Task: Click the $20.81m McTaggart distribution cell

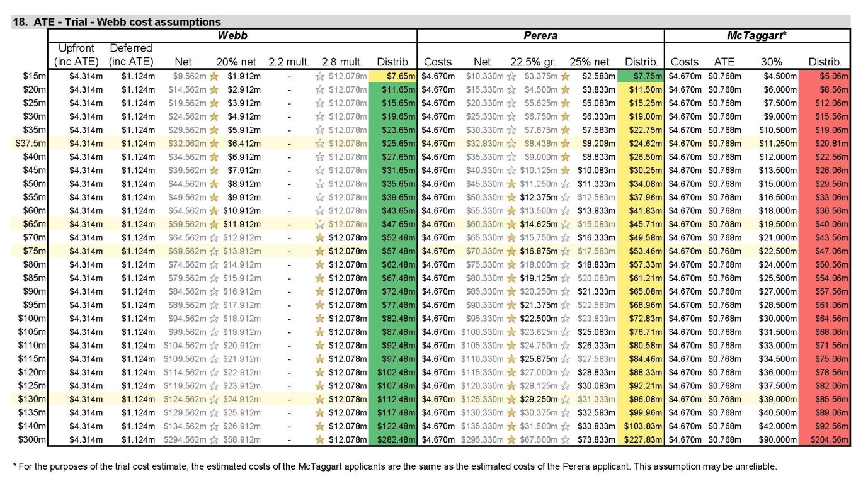Action: pyautogui.click(x=825, y=144)
